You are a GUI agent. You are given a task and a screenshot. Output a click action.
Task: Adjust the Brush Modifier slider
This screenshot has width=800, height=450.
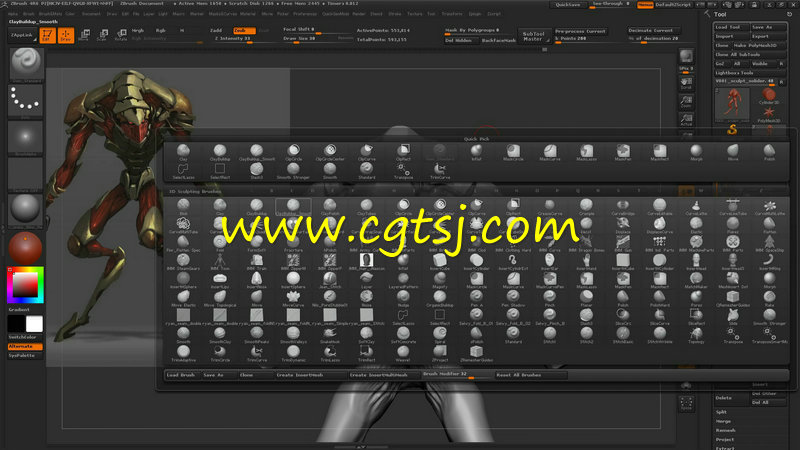click(x=456, y=375)
